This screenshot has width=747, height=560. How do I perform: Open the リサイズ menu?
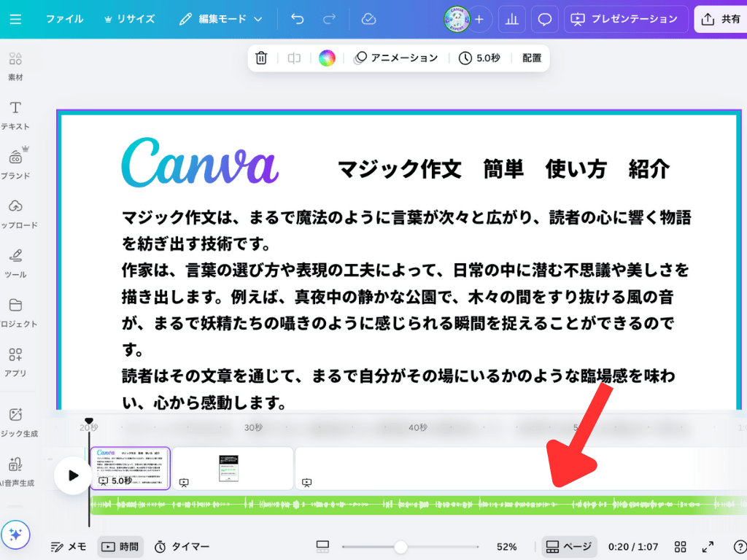pos(130,19)
